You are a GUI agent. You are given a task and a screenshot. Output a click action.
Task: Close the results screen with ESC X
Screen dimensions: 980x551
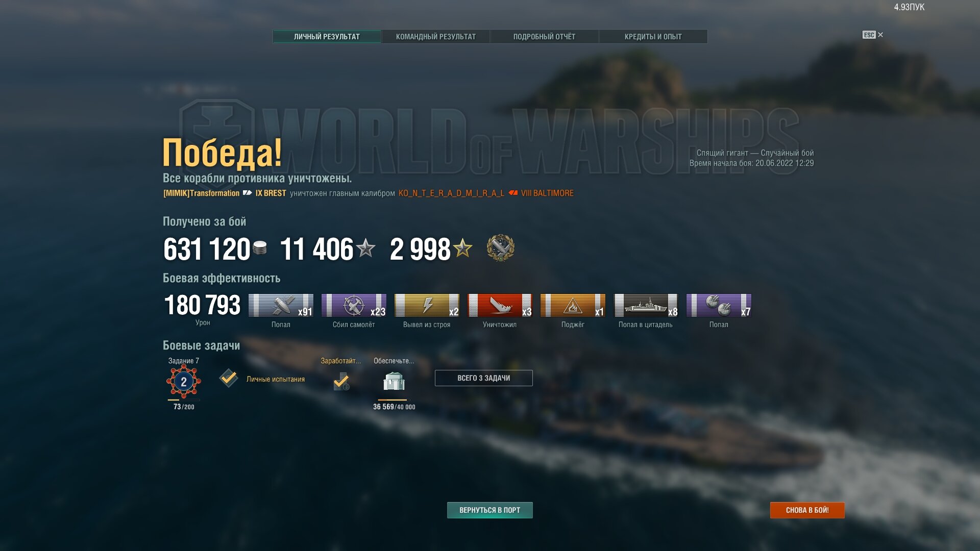click(x=873, y=35)
